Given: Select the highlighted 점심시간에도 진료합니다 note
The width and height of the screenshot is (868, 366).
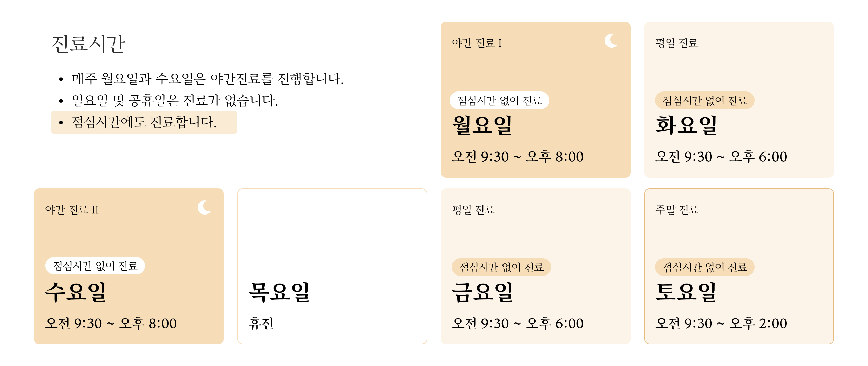Looking at the screenshot, I should pos(144,122).
